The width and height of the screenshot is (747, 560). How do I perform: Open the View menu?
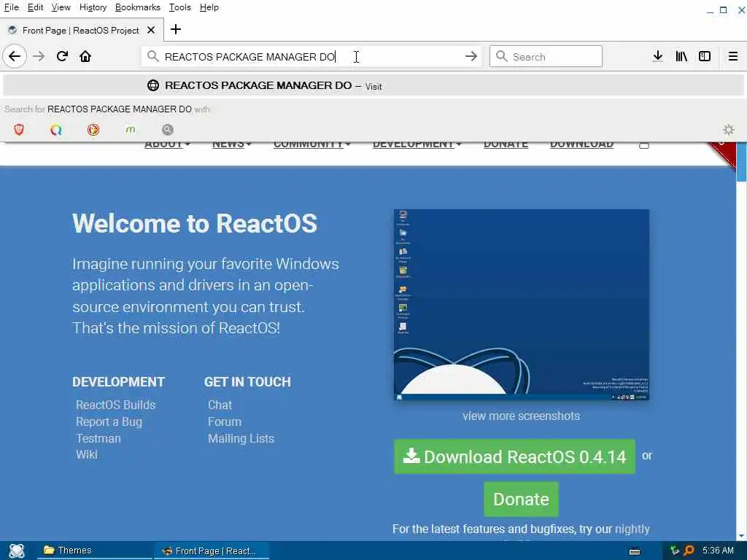[x=61, y=7]
